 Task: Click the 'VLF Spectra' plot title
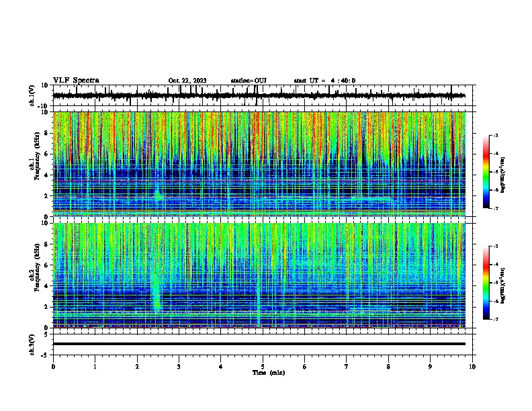click(x=76, y=81)
